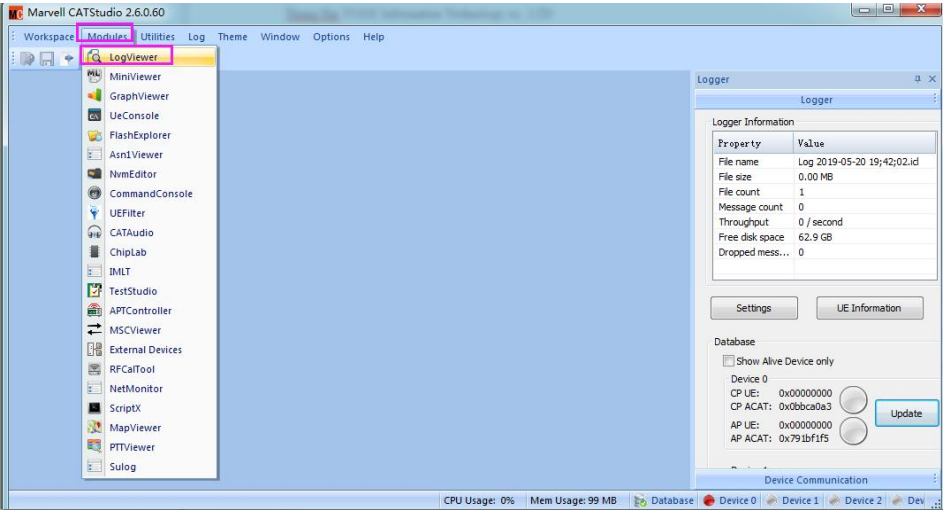This screenshot has width=943, height=510.
Task: Open the Options menu
Action: click(x=331, y=37)
